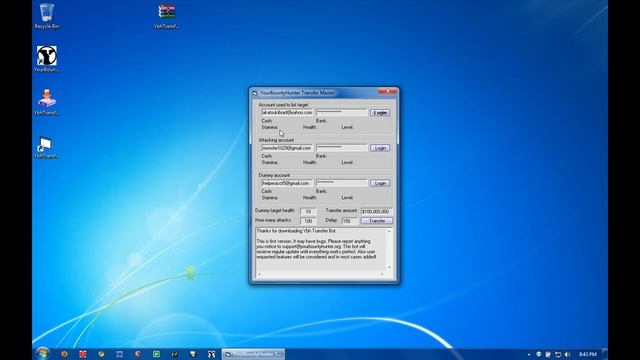
Task: Click the Transfer amount field
Action: coord(376,211)
